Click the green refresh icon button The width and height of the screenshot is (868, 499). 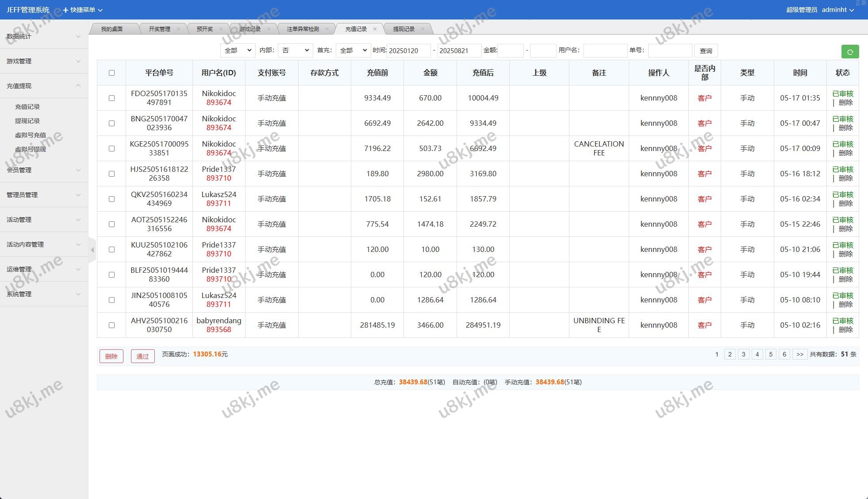849,52
